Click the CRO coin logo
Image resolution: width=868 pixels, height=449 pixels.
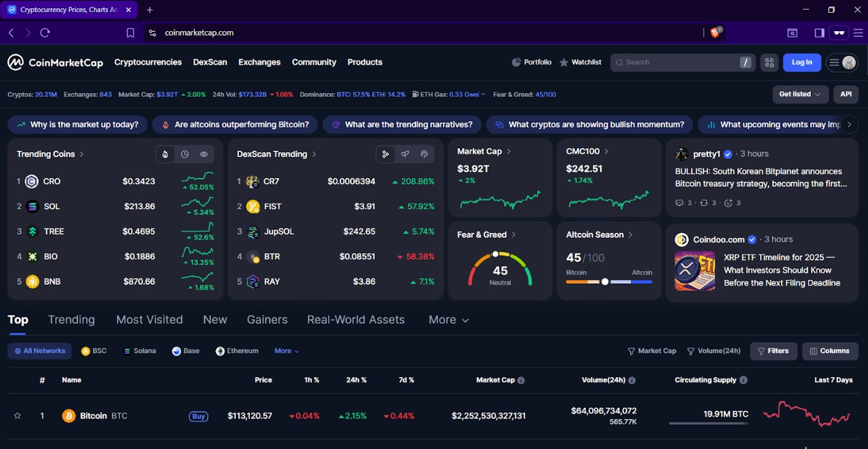click(32, 181)
